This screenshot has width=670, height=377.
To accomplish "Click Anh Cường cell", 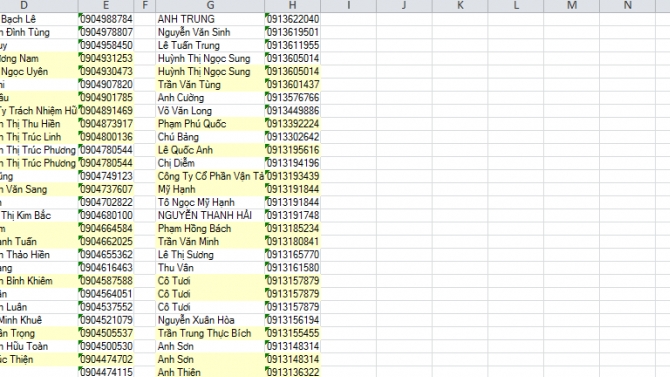I will tap(210, 98).
